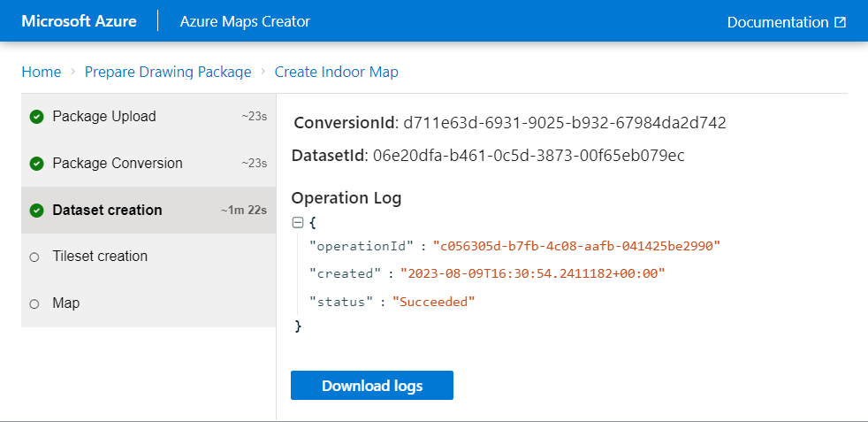Click the DatasetId label
Image resolution: width=868 pixels, height=422 pixels.
(330, 157)
